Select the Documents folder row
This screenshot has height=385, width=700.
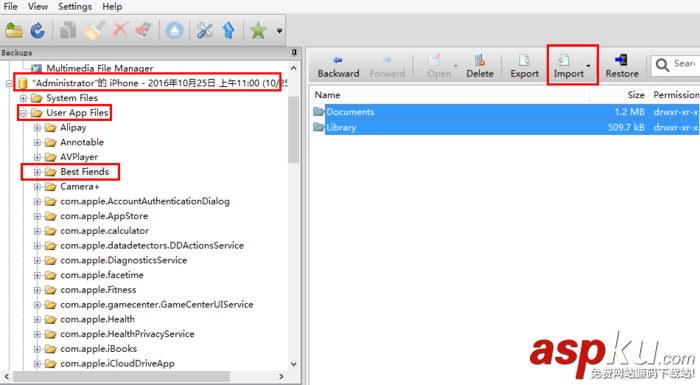click(505, 112)
